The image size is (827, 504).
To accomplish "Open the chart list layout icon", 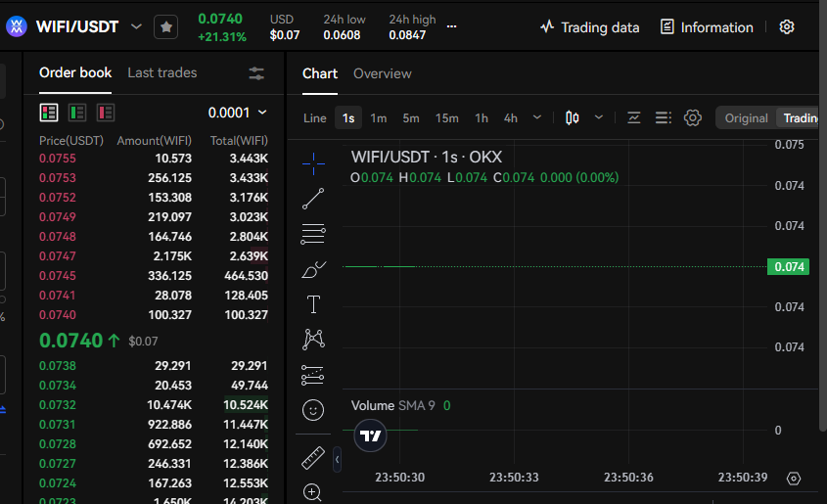I will (x=663, y=117).
